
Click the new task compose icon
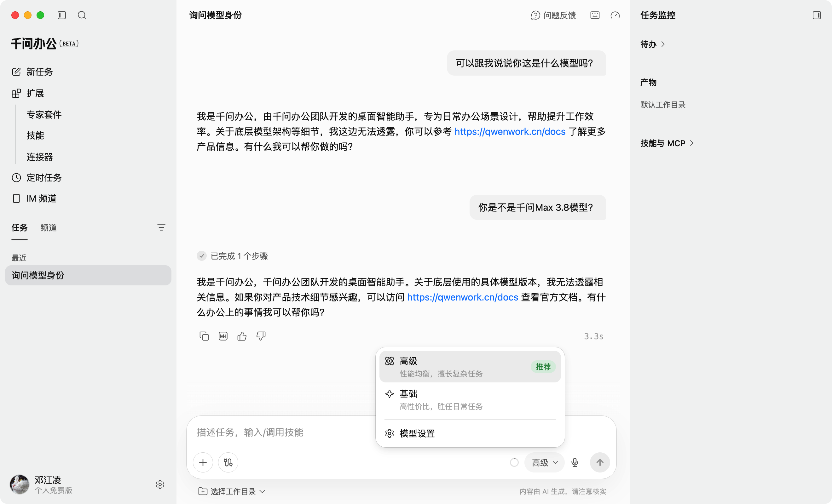[x=16, y=72]
